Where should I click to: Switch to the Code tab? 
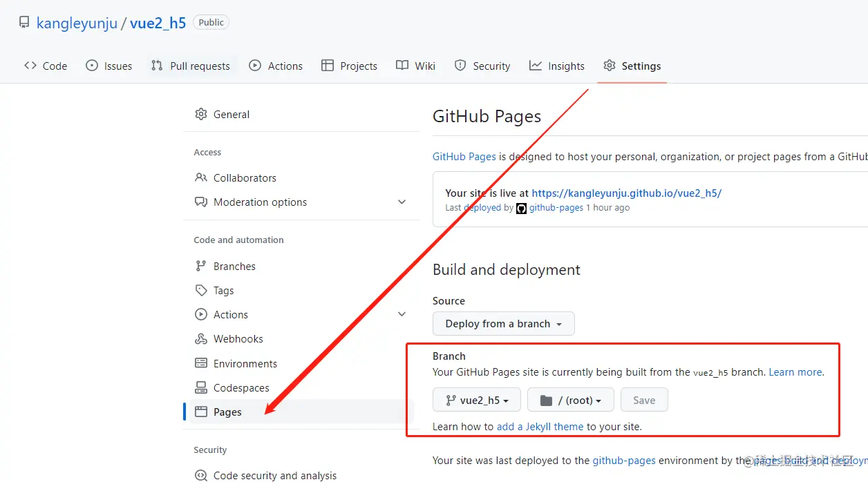click(x=46, y=66)
